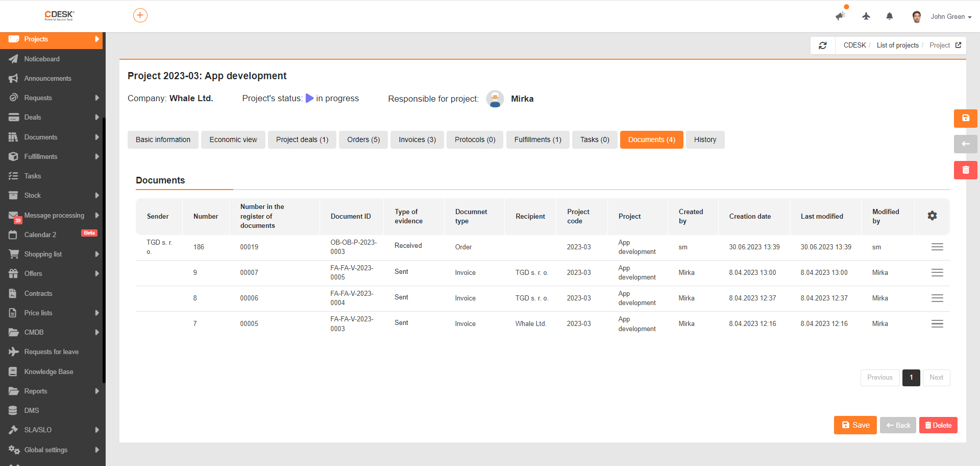Expand the Documents sidebar submenu
This screenshot has height=466, width=980.
click(x=96, y=137)
